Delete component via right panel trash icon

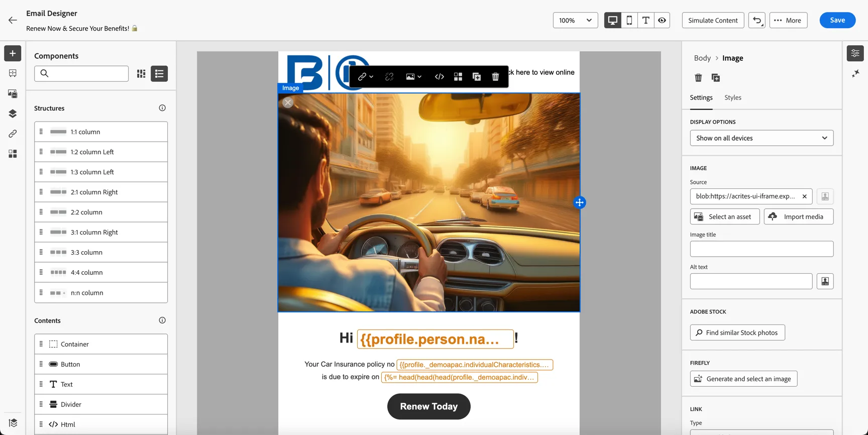(x=698, y=77)
